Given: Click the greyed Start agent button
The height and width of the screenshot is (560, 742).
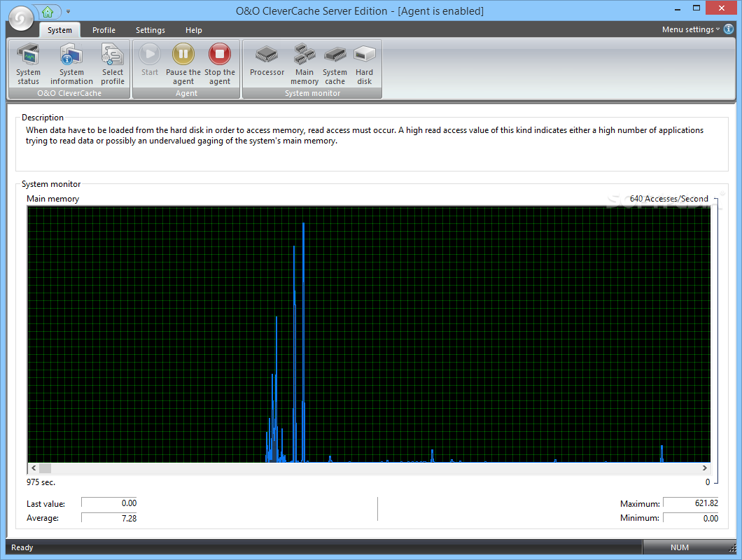Looking at the screenshot, I should pos(150,59).
